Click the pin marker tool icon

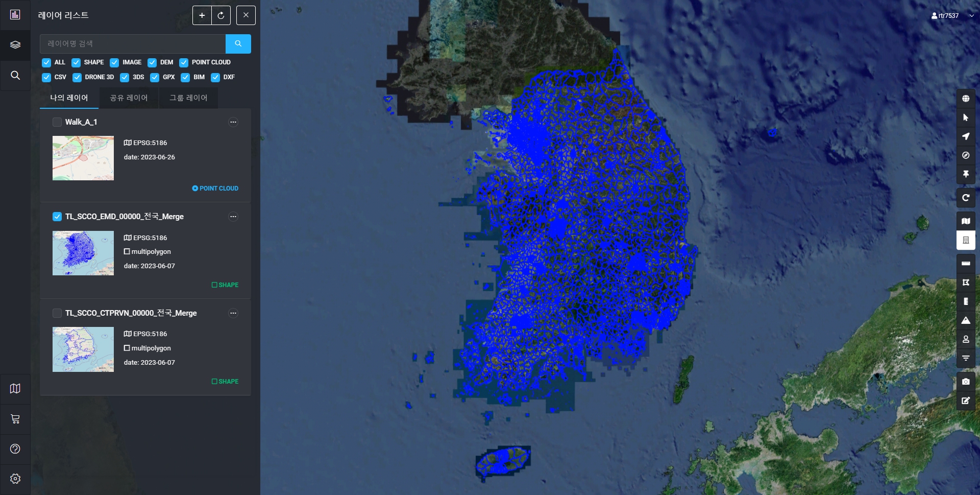[x=965, y=174]
